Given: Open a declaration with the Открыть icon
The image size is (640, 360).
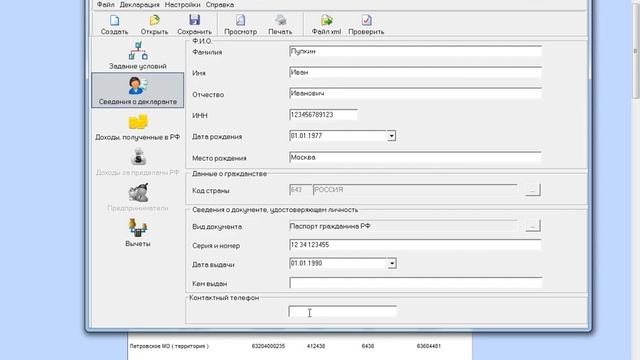Looking at the screenshot, I should (x=154, y=24).
